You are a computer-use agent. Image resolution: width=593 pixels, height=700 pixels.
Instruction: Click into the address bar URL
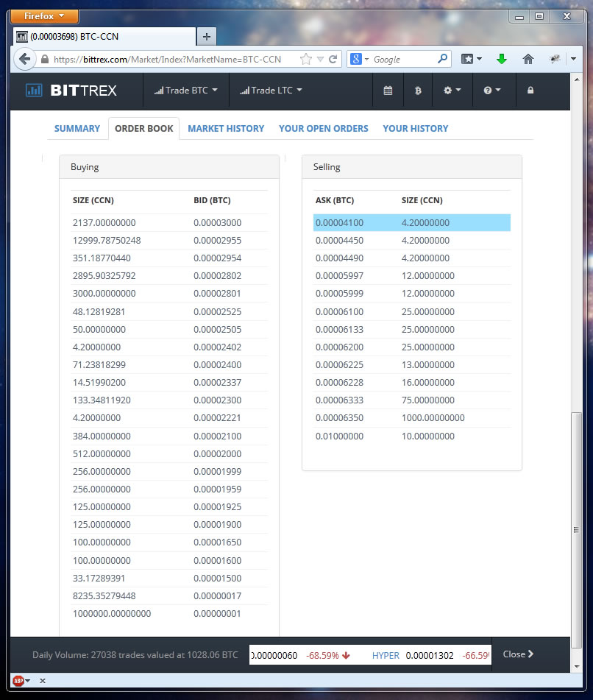[167, 60]
